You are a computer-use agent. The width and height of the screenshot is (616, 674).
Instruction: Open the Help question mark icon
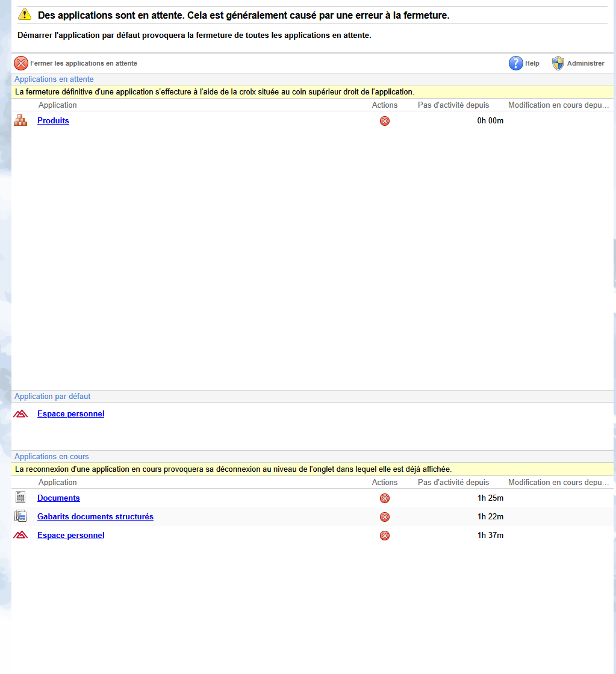[x=516, y=63]
